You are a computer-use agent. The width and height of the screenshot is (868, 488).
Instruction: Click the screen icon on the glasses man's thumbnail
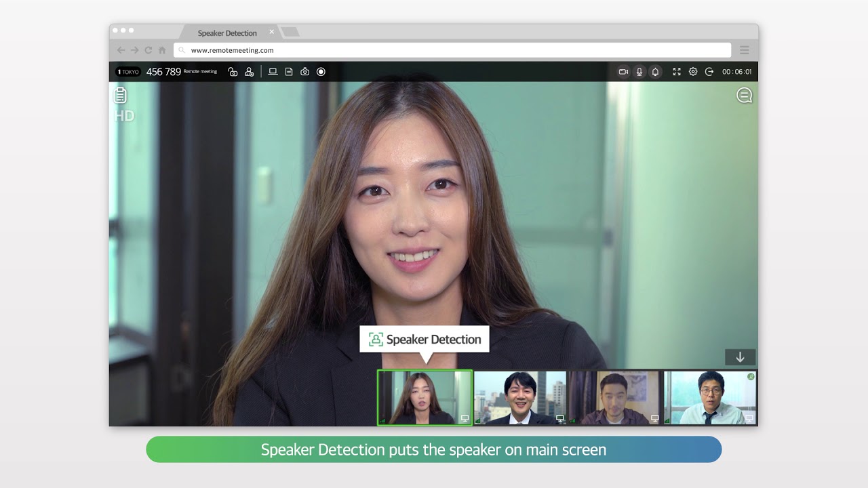[x=749, y=418]
